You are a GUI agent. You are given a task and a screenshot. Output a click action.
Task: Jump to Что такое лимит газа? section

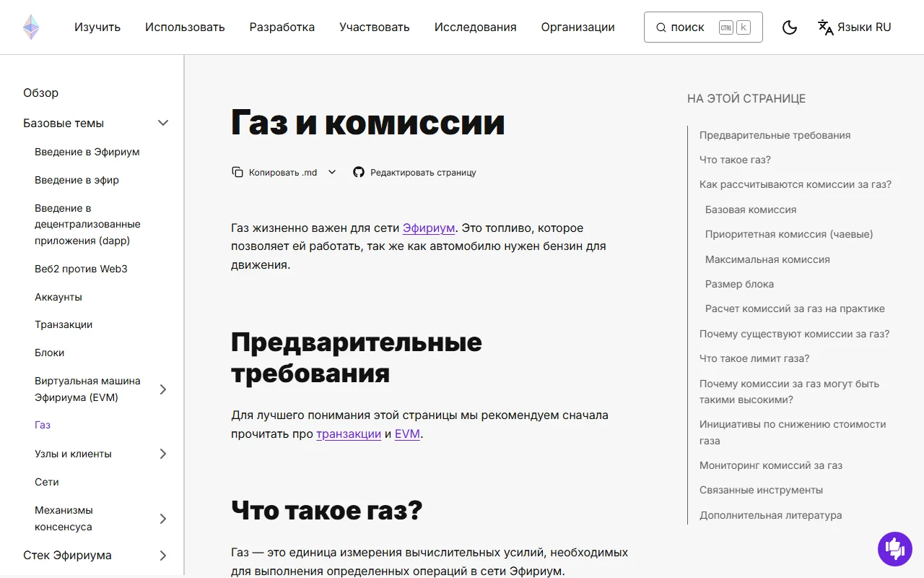point(754,358)
